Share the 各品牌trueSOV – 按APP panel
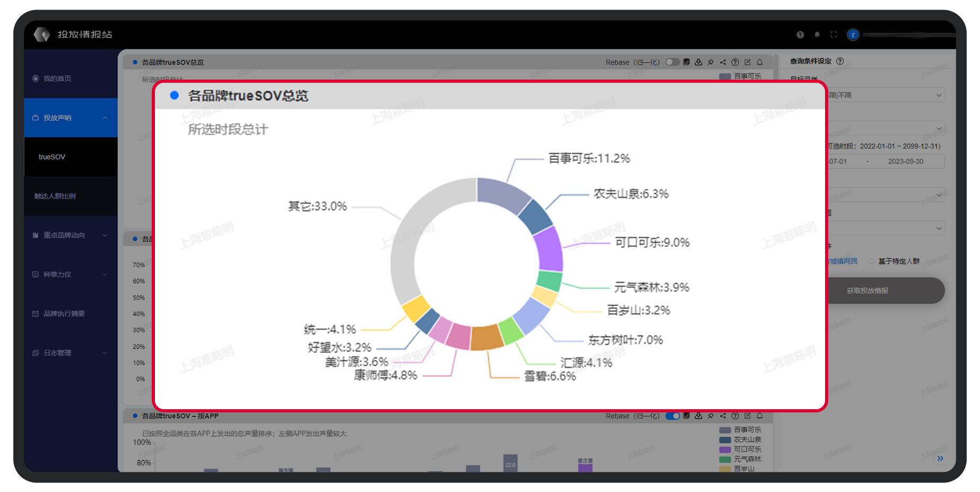 [x=723, y=416]
